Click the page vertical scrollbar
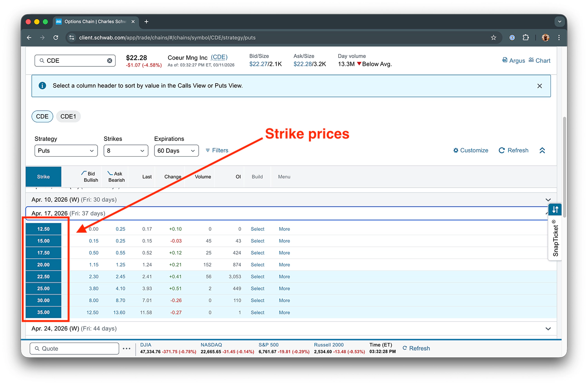The image size is (588, 385). point(564,167)
